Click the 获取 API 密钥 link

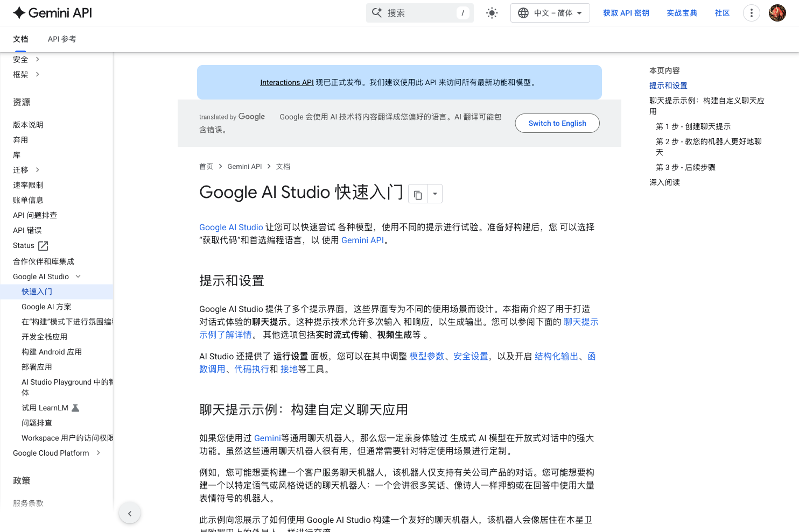(x=626, y=13)
